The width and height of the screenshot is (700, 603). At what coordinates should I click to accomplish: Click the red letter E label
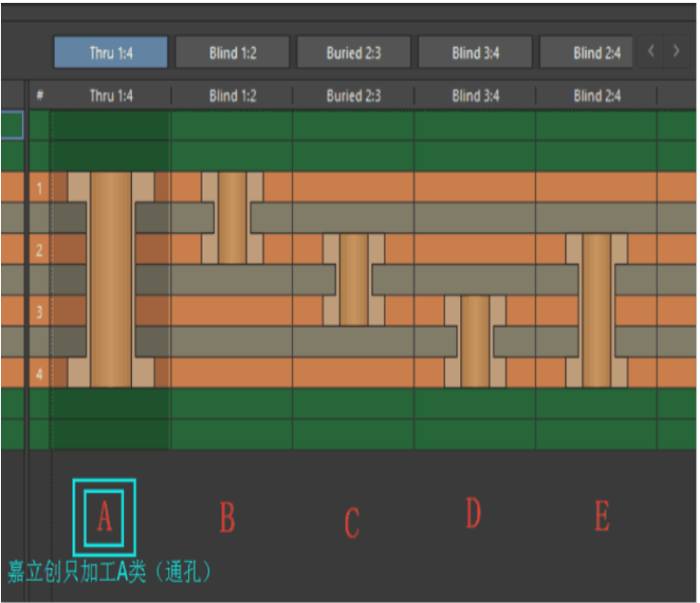[602, 517]
